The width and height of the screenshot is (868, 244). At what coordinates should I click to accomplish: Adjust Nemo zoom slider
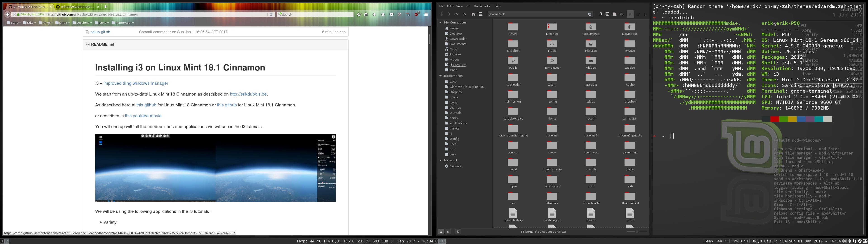point(637,232)
